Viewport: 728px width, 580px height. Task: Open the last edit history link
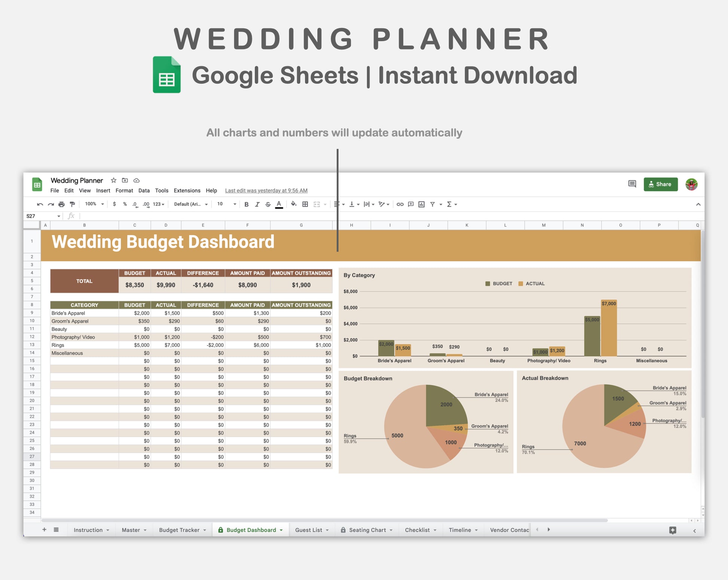click(x=266, y=191)
